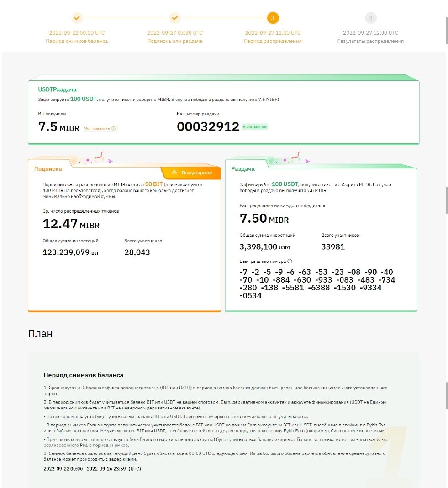Image resolution: width=448 pixels, height=488 pixels.
Task: Click the checkmark icon for step Период снимков баланса
Action: tap(77, 18)
